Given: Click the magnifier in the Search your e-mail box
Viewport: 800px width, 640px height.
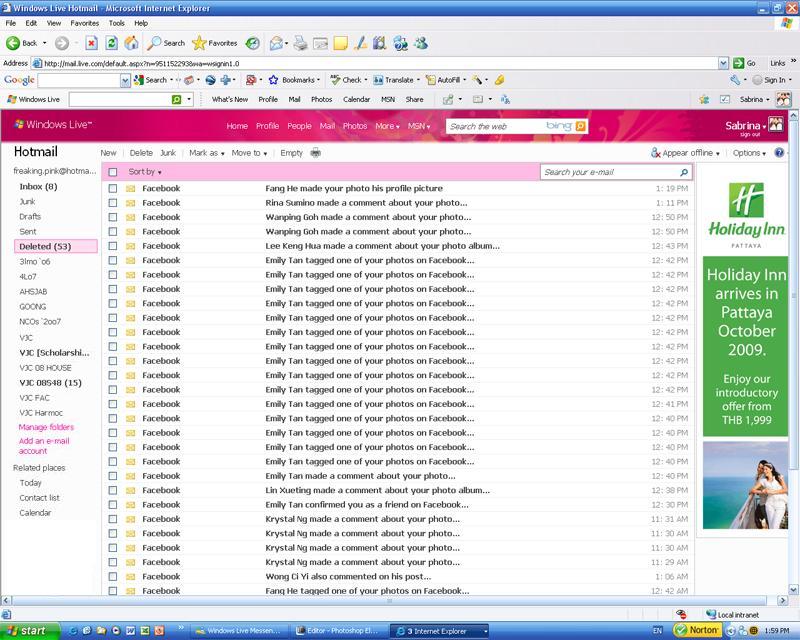Looking at the screenshot, I should tap(684, 173).
